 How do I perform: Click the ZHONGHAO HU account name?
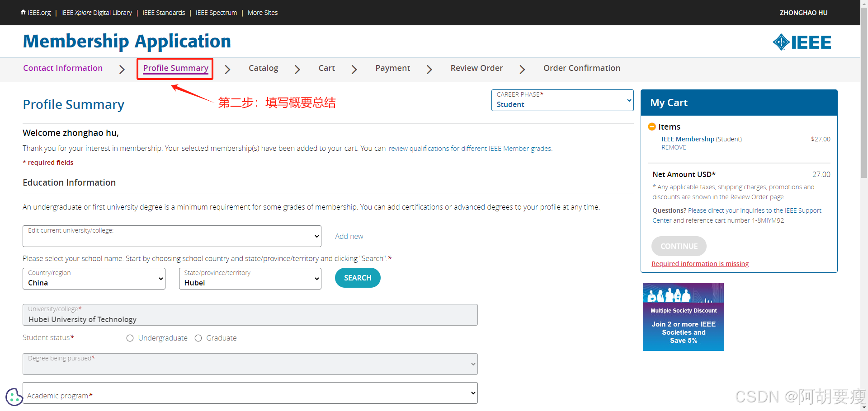click(x=803, y=13)
